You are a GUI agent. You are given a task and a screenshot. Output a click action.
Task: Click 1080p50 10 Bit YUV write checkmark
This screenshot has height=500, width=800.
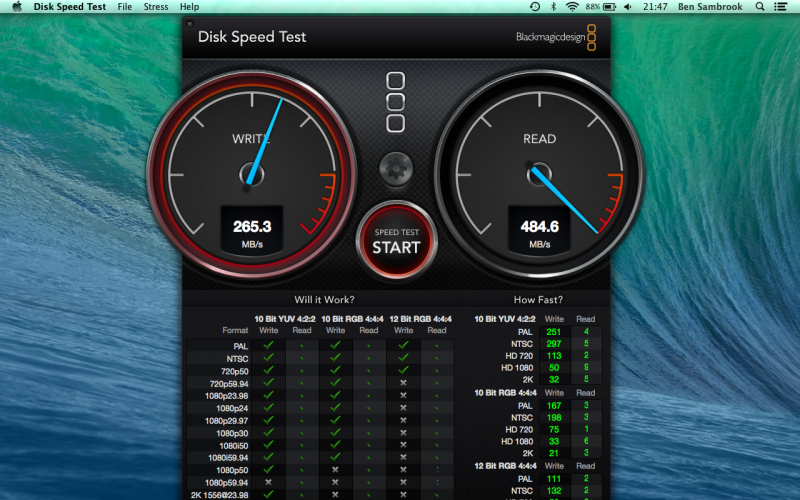[x=268, y=469]
